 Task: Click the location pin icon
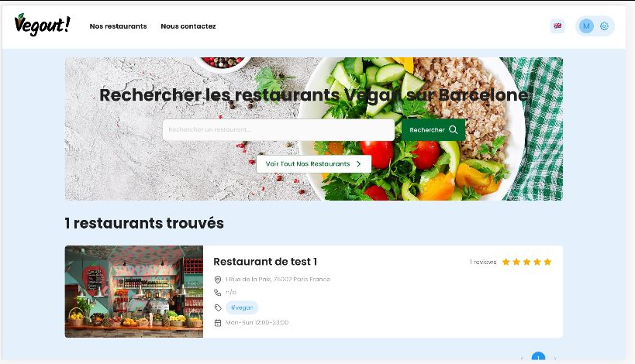coord(217,280)
